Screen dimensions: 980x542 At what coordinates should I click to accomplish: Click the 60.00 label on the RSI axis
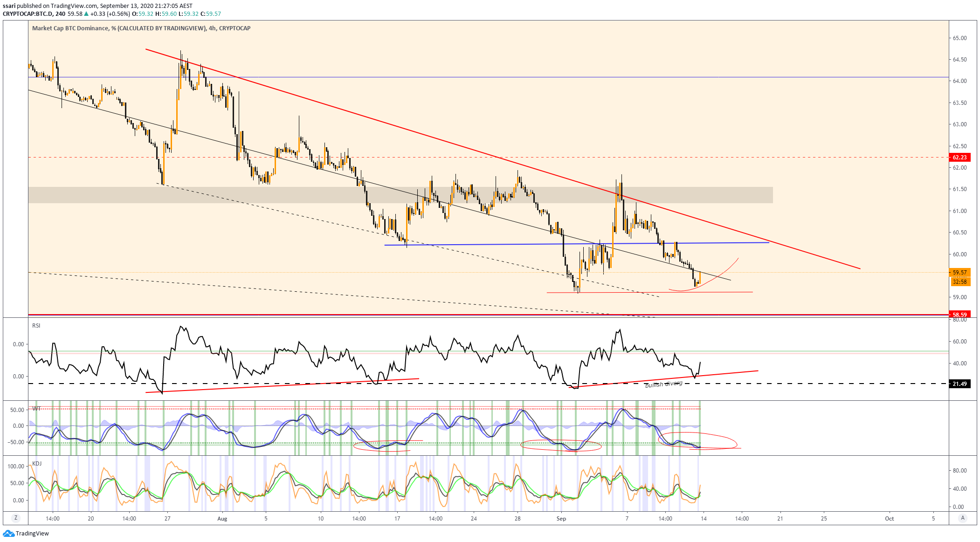pyautogui.click(x=959, y=342)
